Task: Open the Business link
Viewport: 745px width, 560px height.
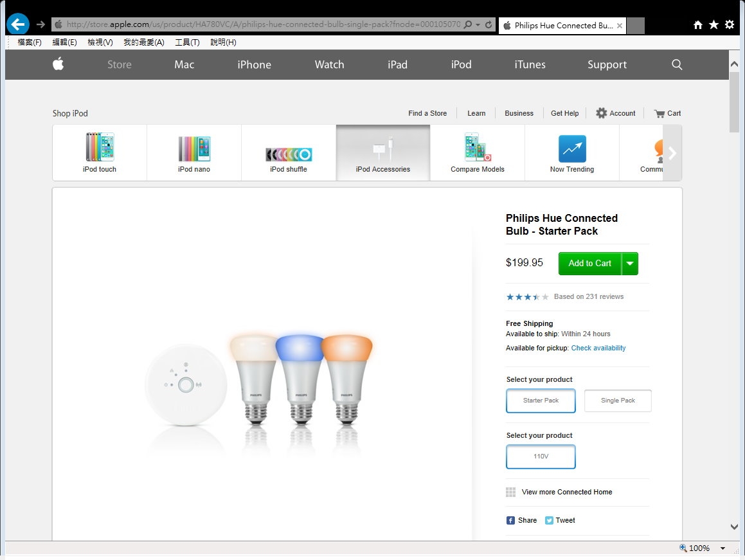Action: [x=519, y=114]
